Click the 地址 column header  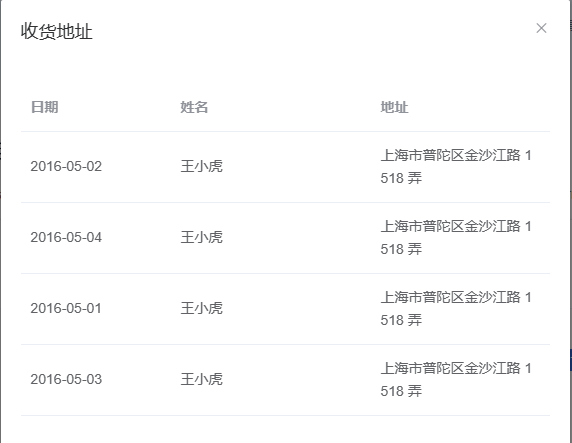point(394,107)
